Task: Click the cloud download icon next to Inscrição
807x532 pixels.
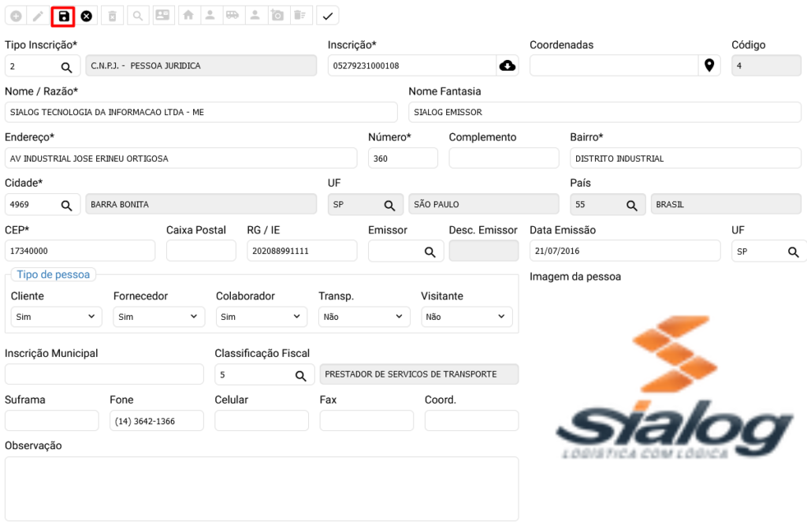Action: pos(508,65)
